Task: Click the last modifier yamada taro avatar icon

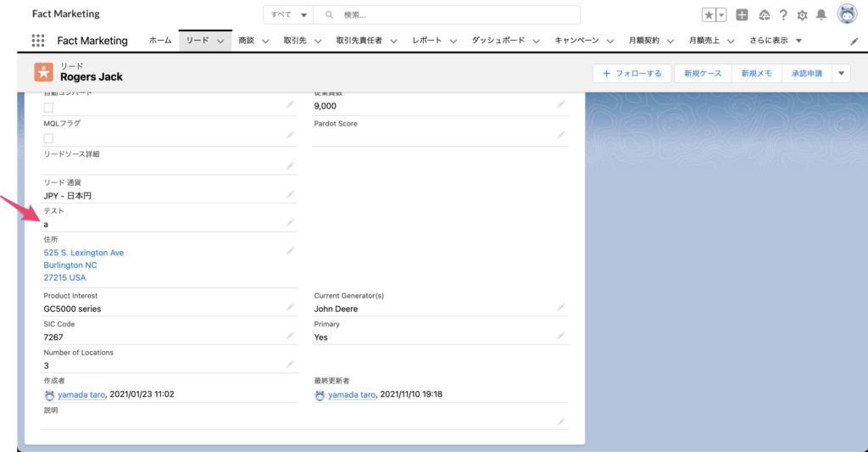Action: coord(320,395)
